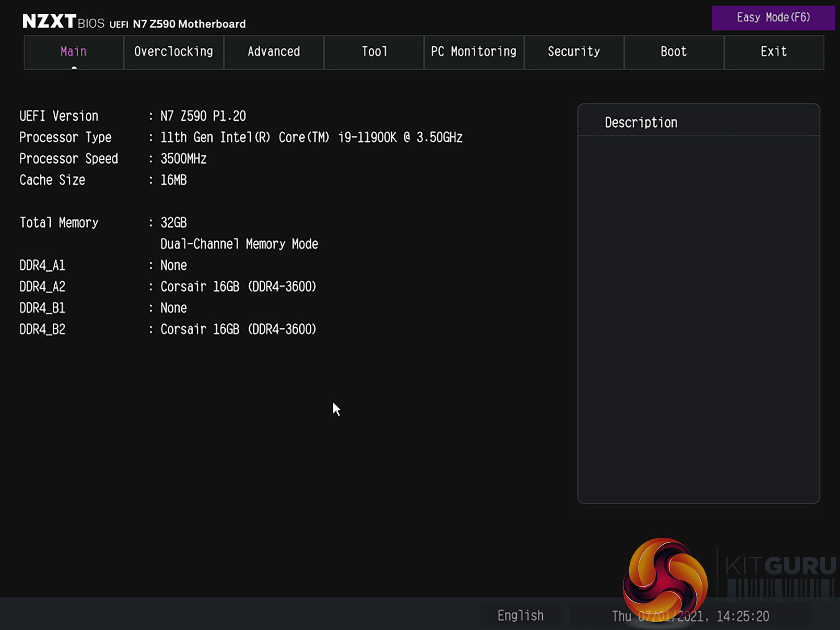
Task: Go to PC Monitoring tab
Action: pos(474,52)
